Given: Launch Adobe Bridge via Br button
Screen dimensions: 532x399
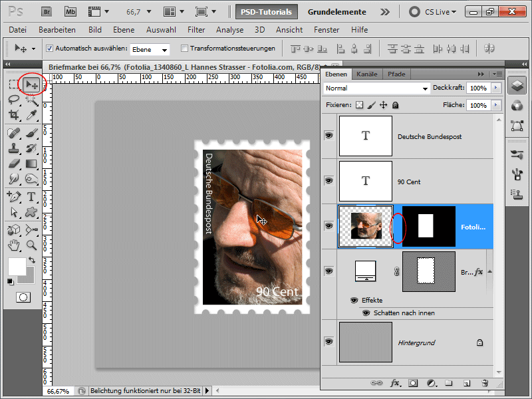Looking at the screenshot, I should [x=47, y=12].
